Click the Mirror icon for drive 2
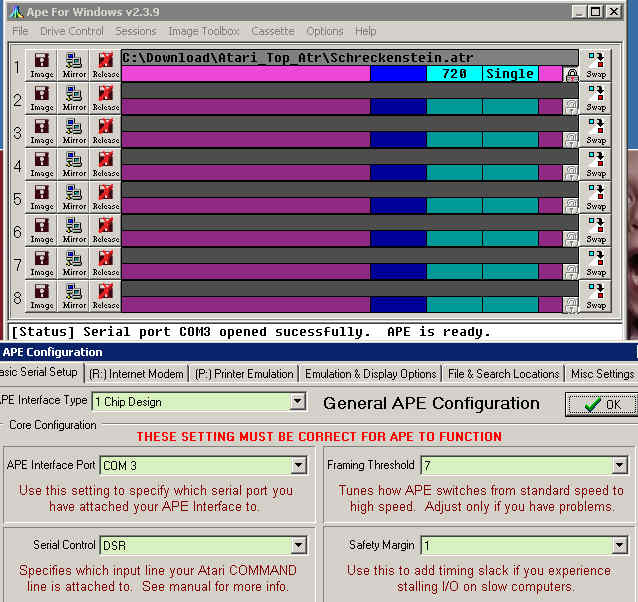 click(x=73, y=98)
